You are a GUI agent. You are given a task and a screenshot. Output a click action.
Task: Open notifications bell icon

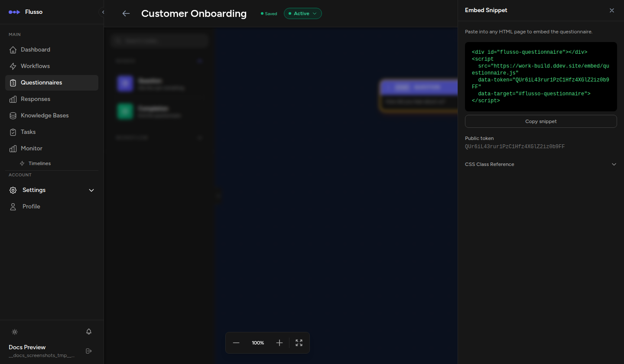click(x=89, y=331)
